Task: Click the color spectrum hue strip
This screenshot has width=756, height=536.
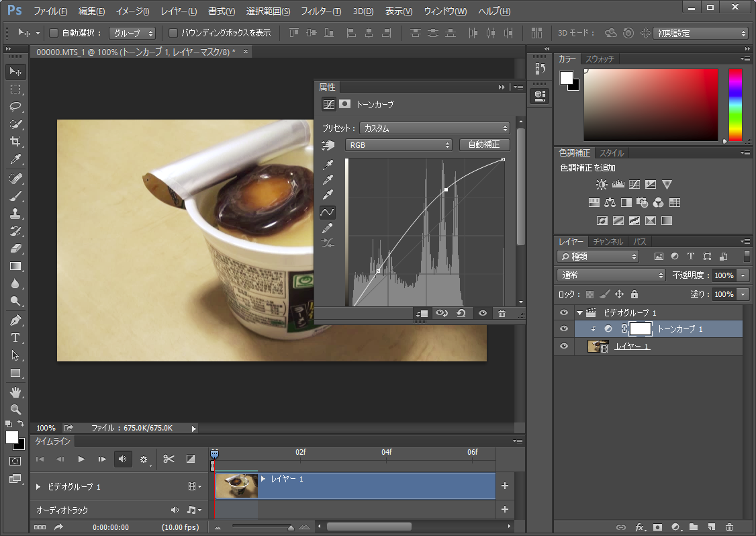Action: [735, 105]
